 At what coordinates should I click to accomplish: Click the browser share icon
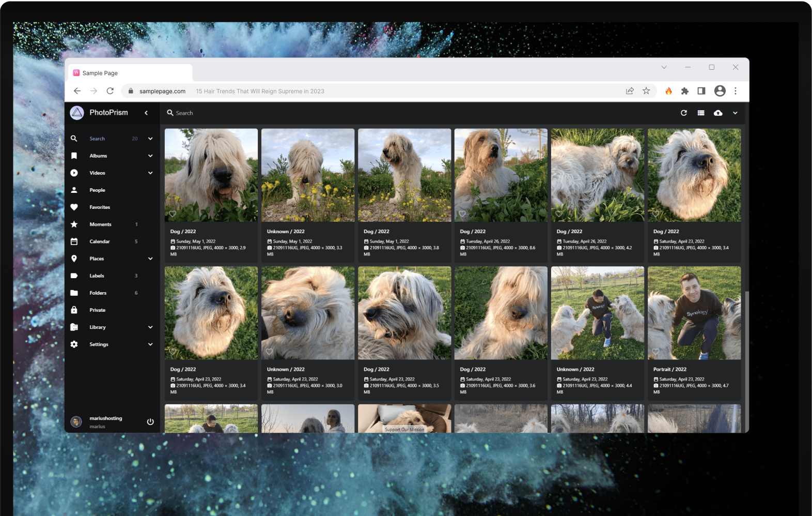[x=630, y=91]
